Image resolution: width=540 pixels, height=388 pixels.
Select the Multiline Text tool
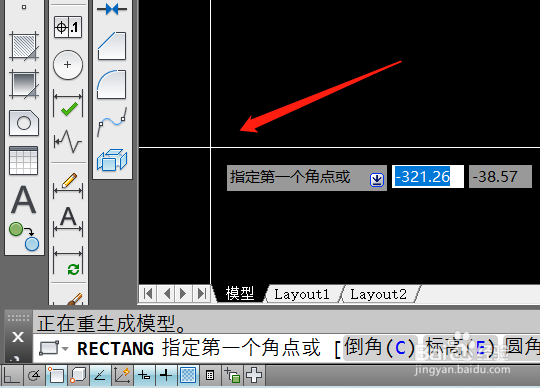pyautogui.click(x=23, y=200)
